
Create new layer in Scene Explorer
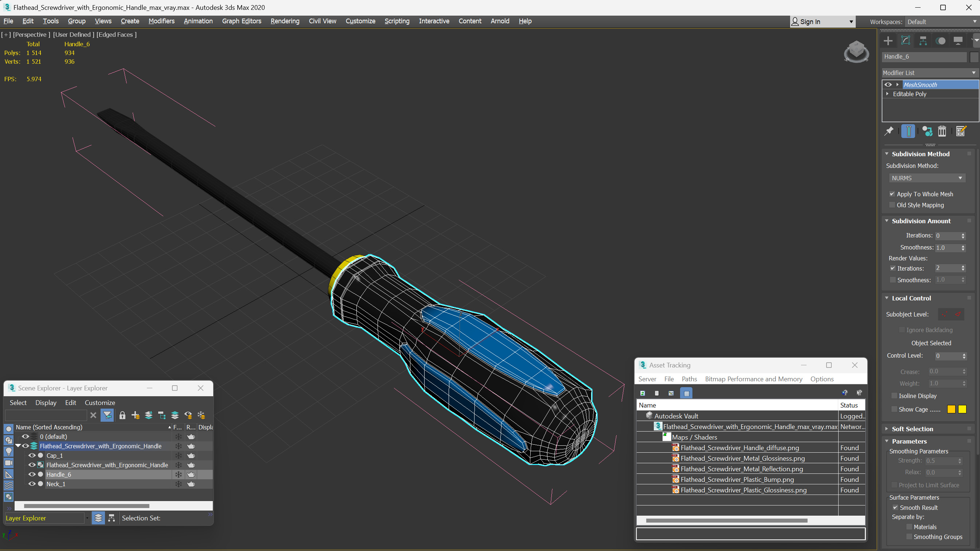[136, 415]
